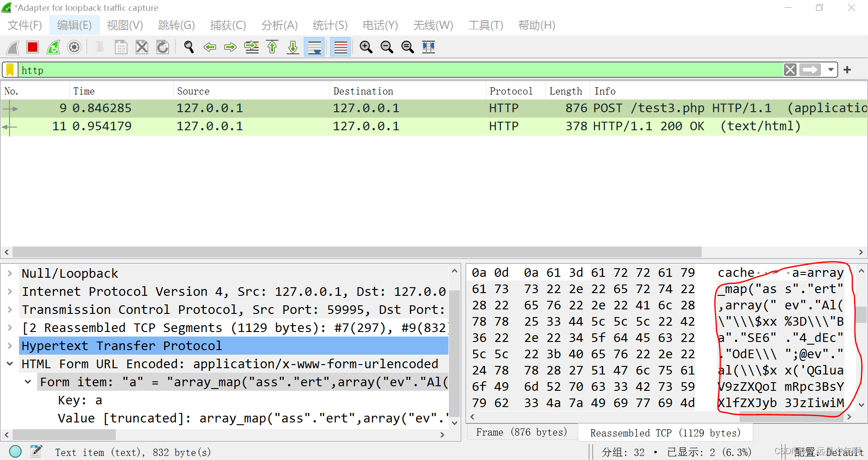868x460 pixels.
Task: Open the 工具(T) menu
Action: click(486, 25)
